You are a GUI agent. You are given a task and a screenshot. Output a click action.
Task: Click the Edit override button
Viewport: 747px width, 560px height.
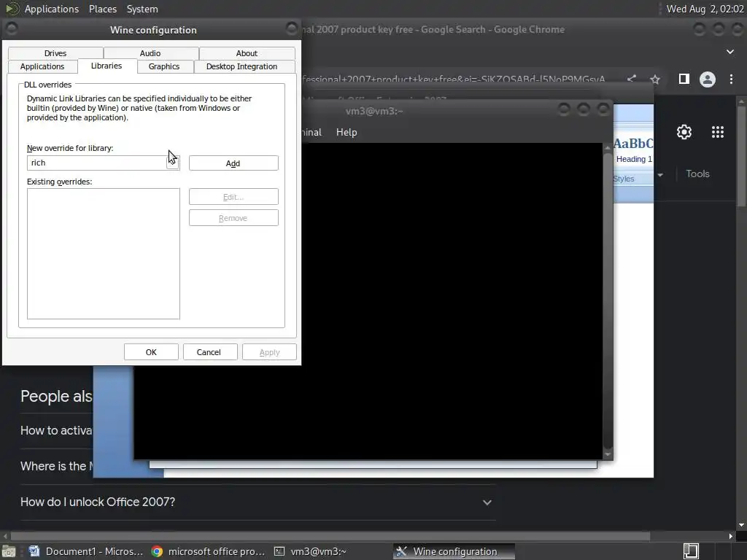pyautogui.click(x=233, y=197)
